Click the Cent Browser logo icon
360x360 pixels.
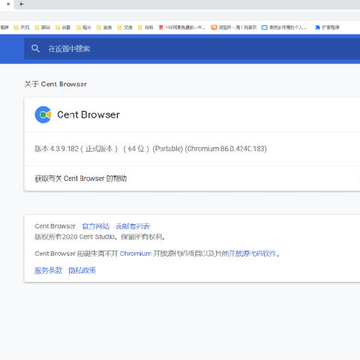point(43,115)
